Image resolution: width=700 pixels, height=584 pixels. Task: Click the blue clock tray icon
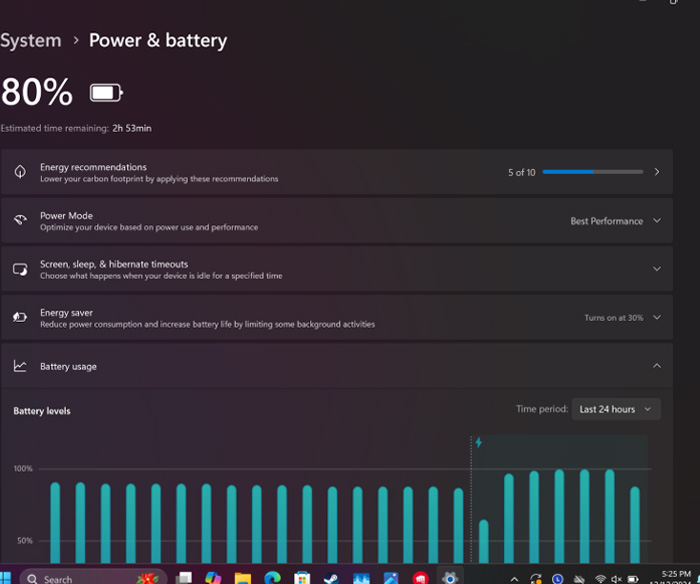[x=557, y=579]
